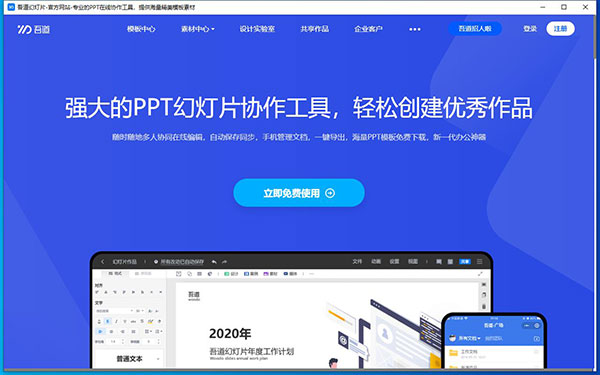Click the 案例 tool in the editor toolbar
The image size is (600, 375).
click(x=251, y=274)
